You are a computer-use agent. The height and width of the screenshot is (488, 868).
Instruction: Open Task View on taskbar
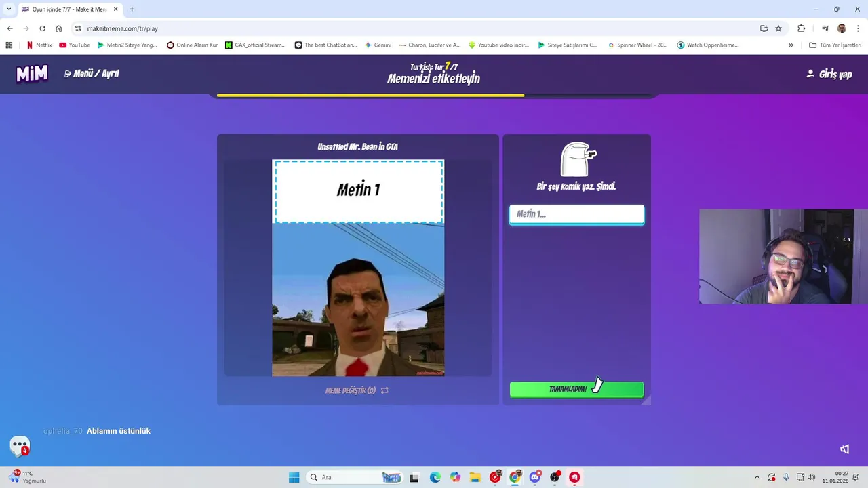tap(414, 477)
